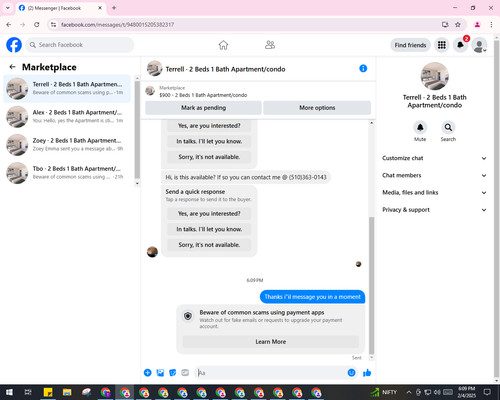Viewport: 500px width, 400px height.
Task: Expand Media, files and links section
Action: coord(434,192)
